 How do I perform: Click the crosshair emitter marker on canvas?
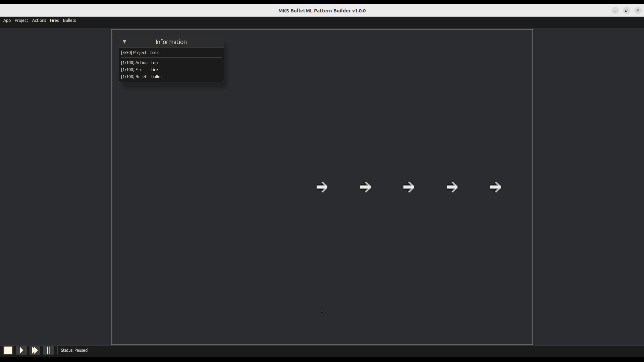[x=322, y=313]
